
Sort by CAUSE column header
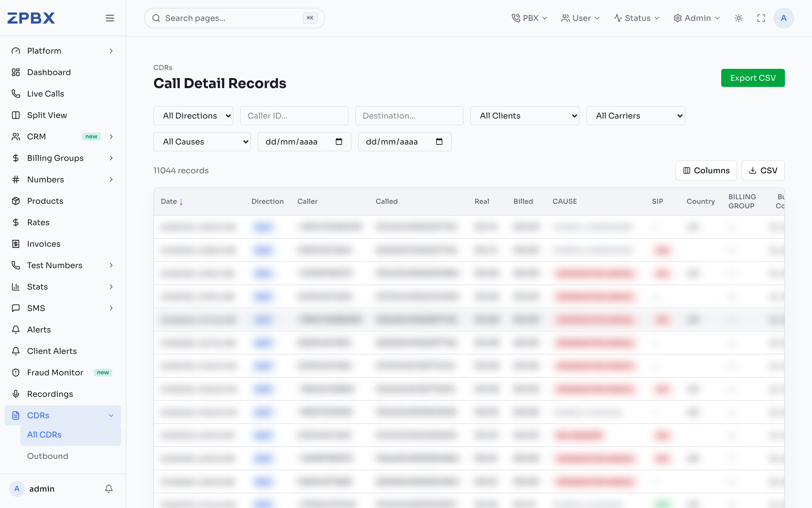565,201
